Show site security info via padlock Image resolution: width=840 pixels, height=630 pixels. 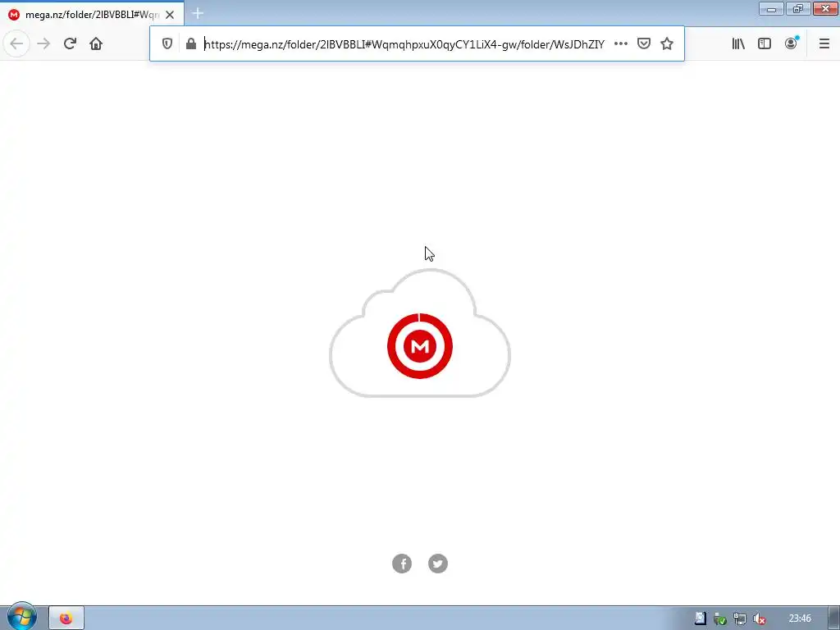click(190, 44)
